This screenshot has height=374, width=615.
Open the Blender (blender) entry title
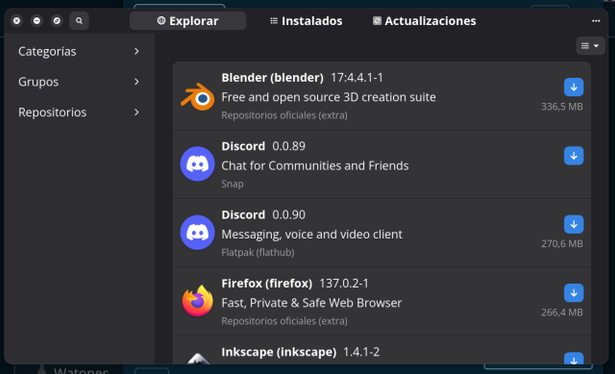coord(272,78)
